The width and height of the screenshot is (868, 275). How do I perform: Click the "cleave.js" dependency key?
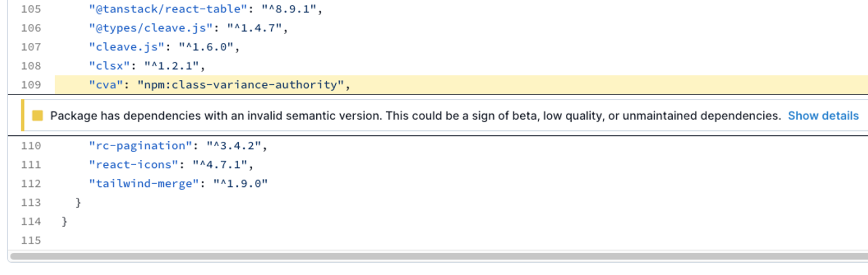(127, 47)
